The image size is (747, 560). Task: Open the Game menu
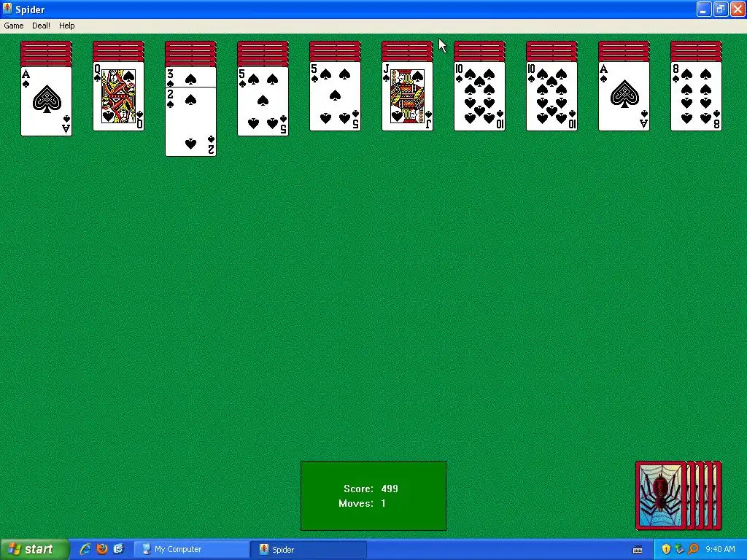coord(13,26)
